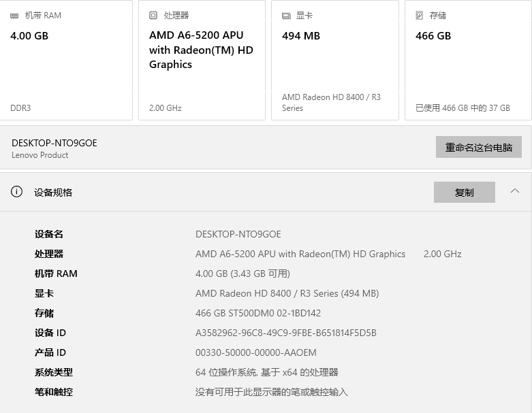Screen dimensions: 532x413
Task: Click the 复制 button
Action: pyautogui.click(x=464, y=192)
